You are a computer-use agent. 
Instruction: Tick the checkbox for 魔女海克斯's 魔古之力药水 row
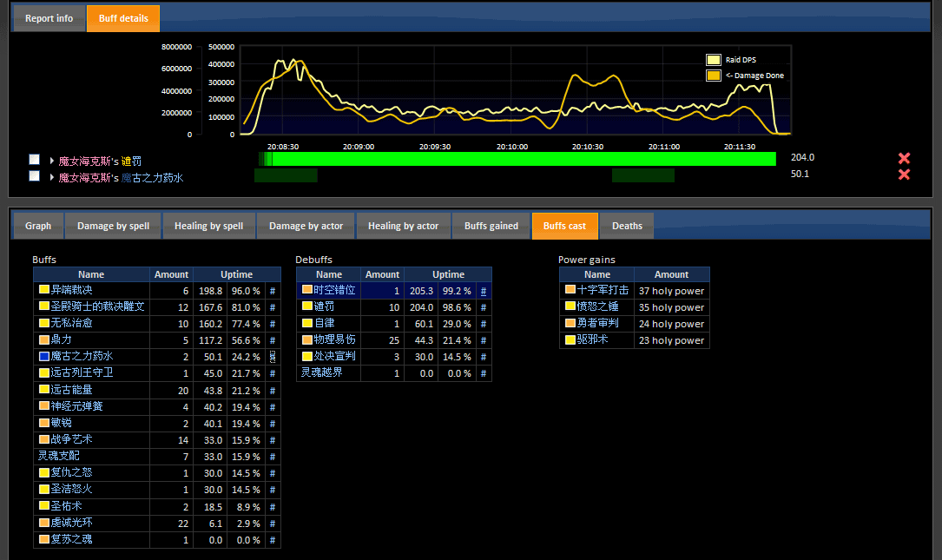(x=34, y=176)
